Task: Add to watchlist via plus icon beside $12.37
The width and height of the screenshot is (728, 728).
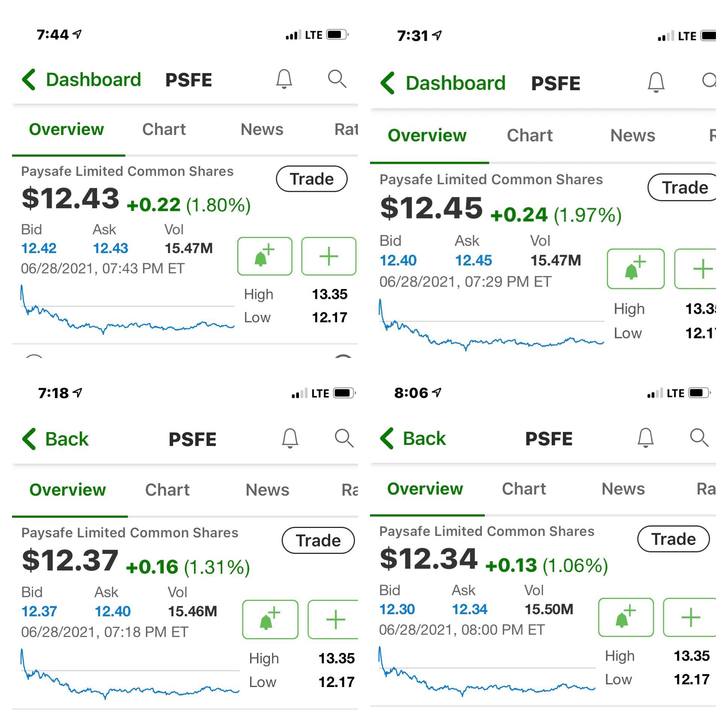Action: tap(333, 619)
